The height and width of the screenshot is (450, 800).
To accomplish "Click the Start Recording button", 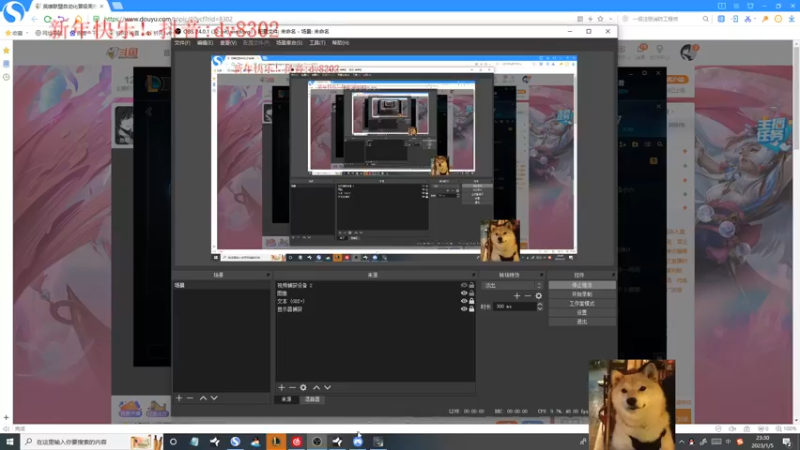I will coord(582,294).
